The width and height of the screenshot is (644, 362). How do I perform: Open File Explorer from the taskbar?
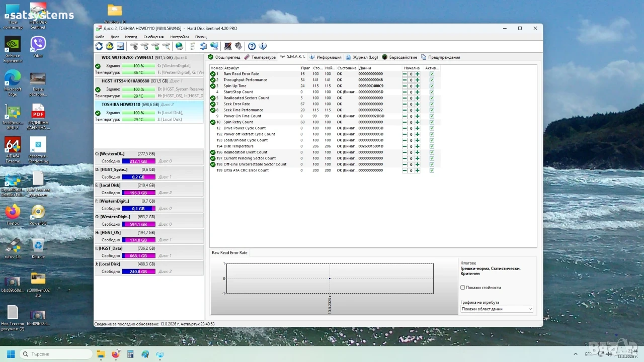(101, 354)
